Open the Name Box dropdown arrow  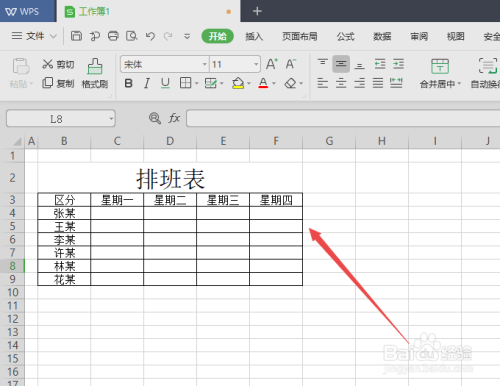point(111,119)
